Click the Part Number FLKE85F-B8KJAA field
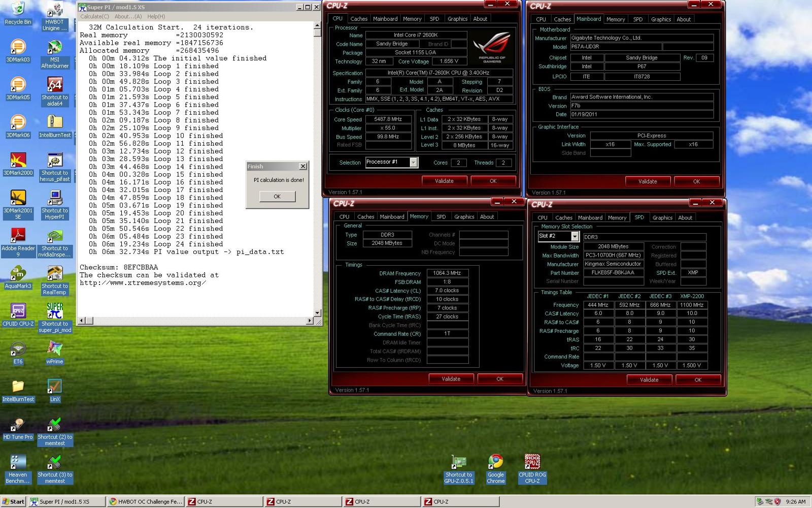Image resolution: width=812 pixels, height=508 pixels. [613, 273]
